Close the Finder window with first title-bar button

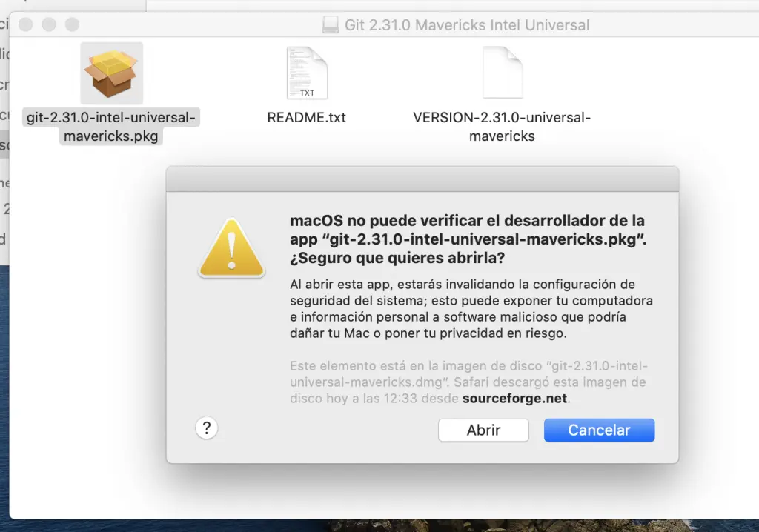pos(26,24)
